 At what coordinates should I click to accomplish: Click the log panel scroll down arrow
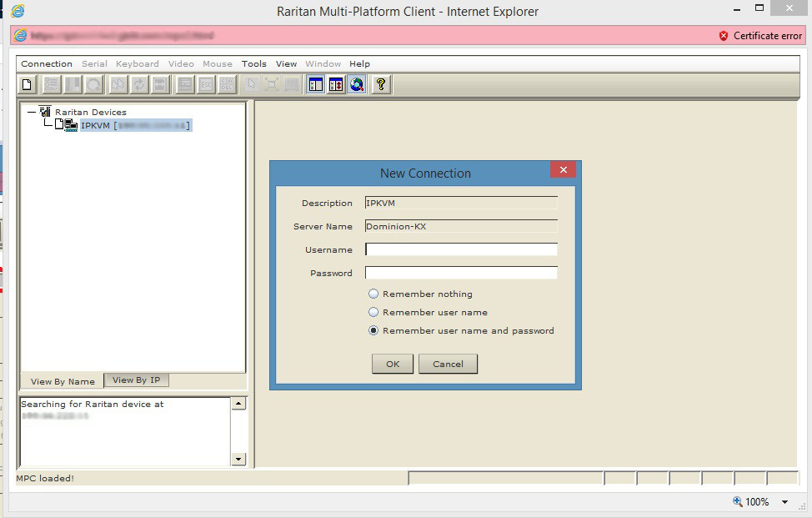pos(238,459)
